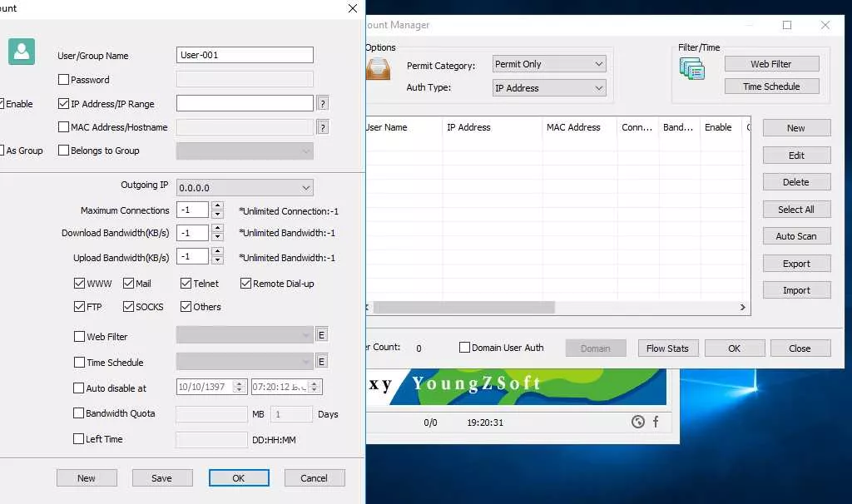Screen dimensions: 852x504
Task: Enable MAC Address/Hostname checkbox
Action: [63, 127]
